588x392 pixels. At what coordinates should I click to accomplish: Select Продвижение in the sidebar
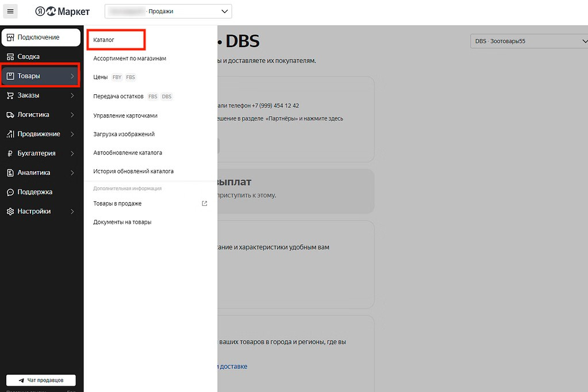39,134
